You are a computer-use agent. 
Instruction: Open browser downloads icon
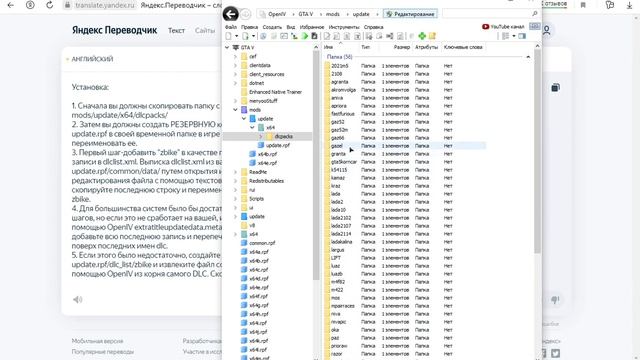629,5
